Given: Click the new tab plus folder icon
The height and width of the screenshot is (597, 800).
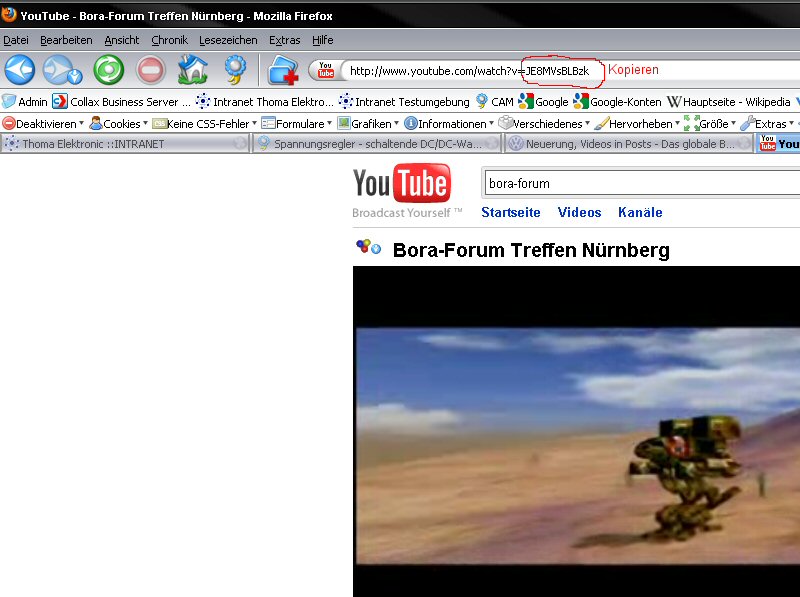Looking at the screenshot, I should [283, 69].
